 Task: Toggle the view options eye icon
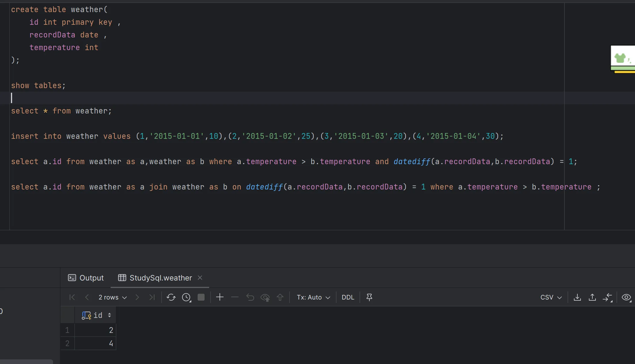(x=626, y=297)
